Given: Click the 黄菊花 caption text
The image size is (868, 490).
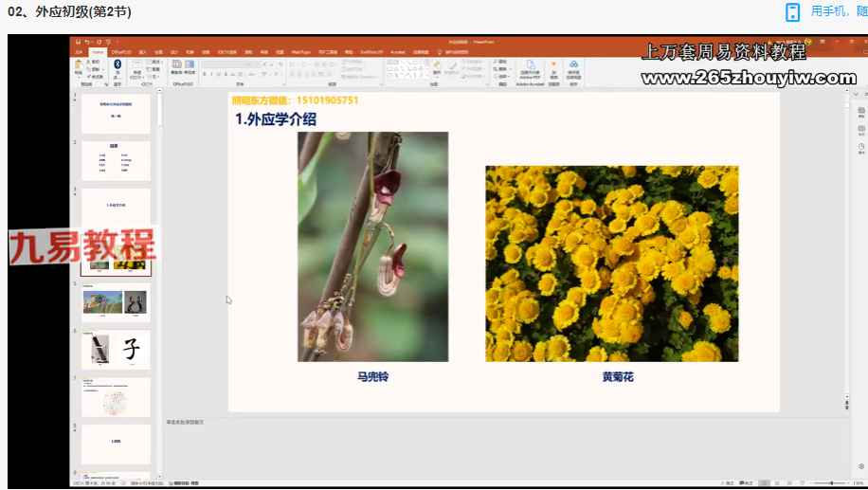Looking at the screenshot, I should coord(618,377).
